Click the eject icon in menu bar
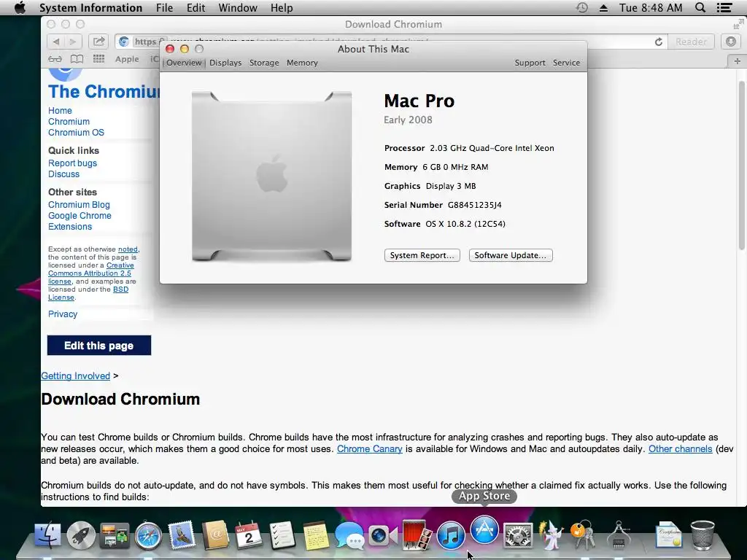The width and height of the screenshot is (747, 560). click(x=603, y=8)
